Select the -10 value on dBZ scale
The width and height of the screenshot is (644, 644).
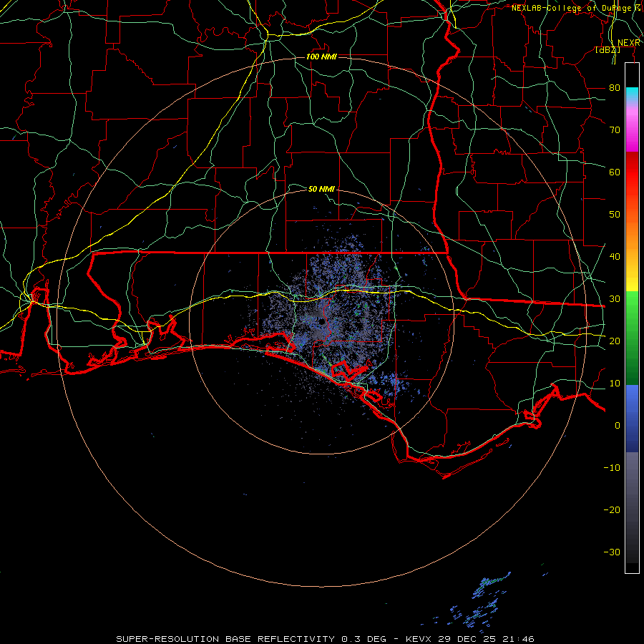[x=612, y=467]
